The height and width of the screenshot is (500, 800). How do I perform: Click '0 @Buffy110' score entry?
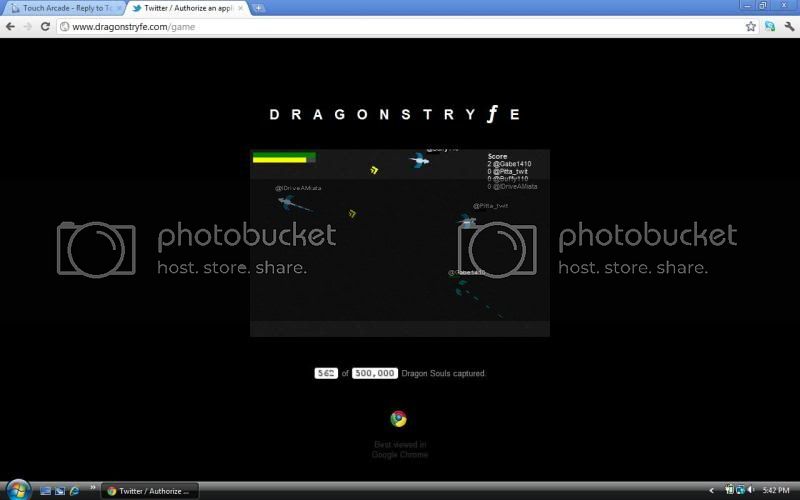507,179
